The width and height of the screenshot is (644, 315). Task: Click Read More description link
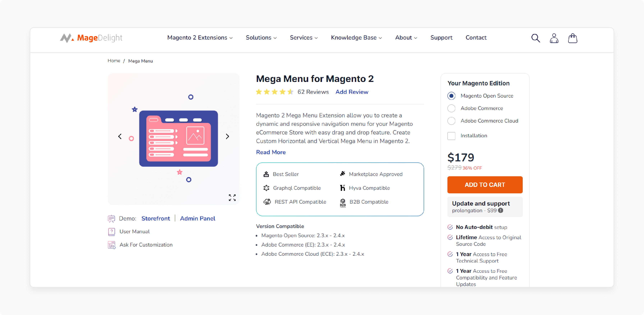point(271,152)
